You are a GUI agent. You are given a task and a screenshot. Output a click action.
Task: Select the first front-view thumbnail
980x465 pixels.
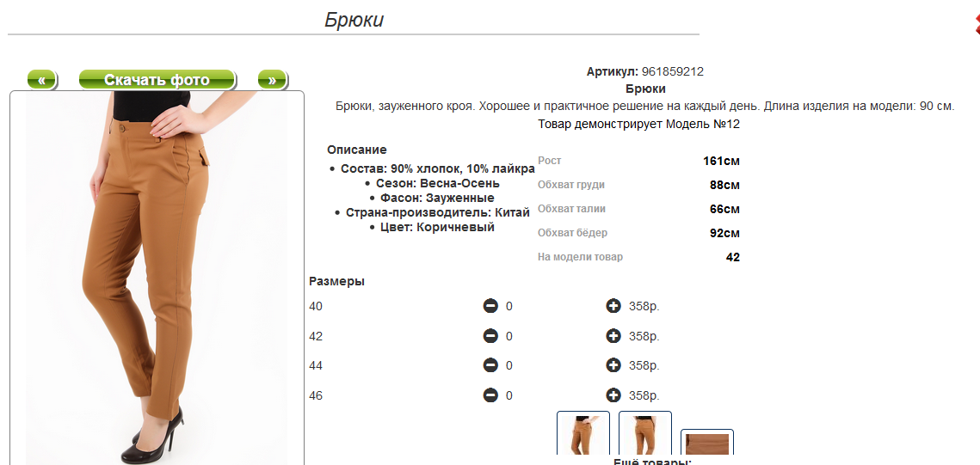[583, 433]
